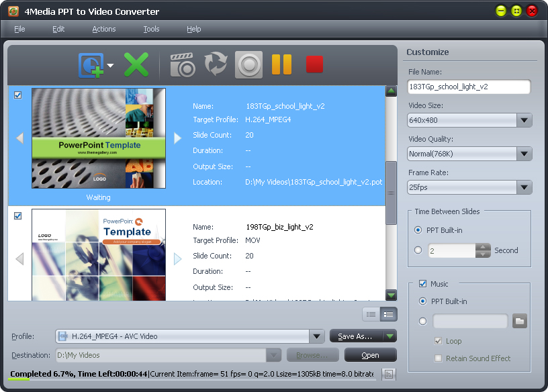The width and height of the screenshot is (548, 392).
Task: Click the Open destination button
Action: 371,355
